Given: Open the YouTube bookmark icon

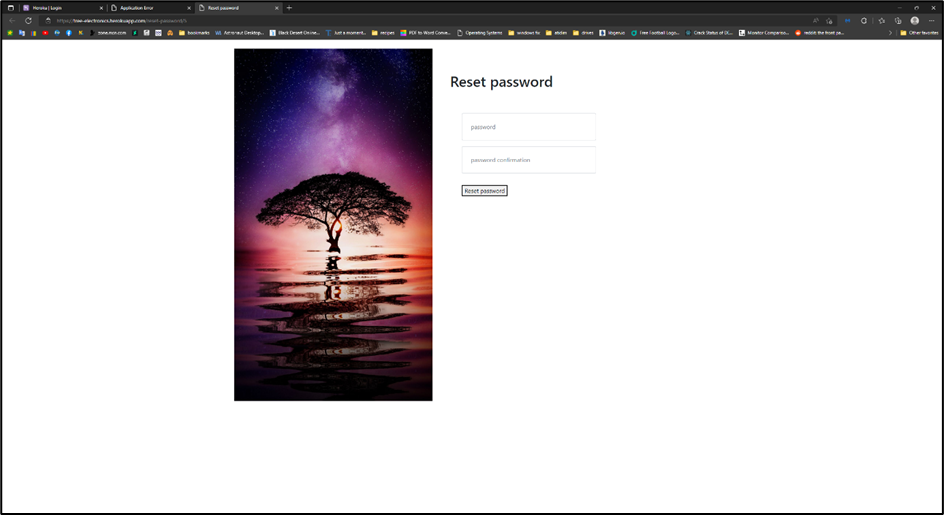Looking at the screenshot, I should pos(45,33).
